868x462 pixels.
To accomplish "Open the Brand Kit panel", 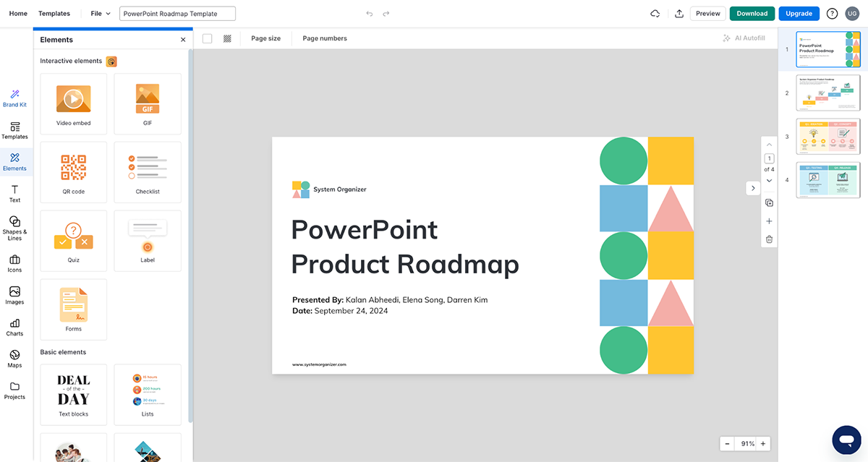I will 14,98.
